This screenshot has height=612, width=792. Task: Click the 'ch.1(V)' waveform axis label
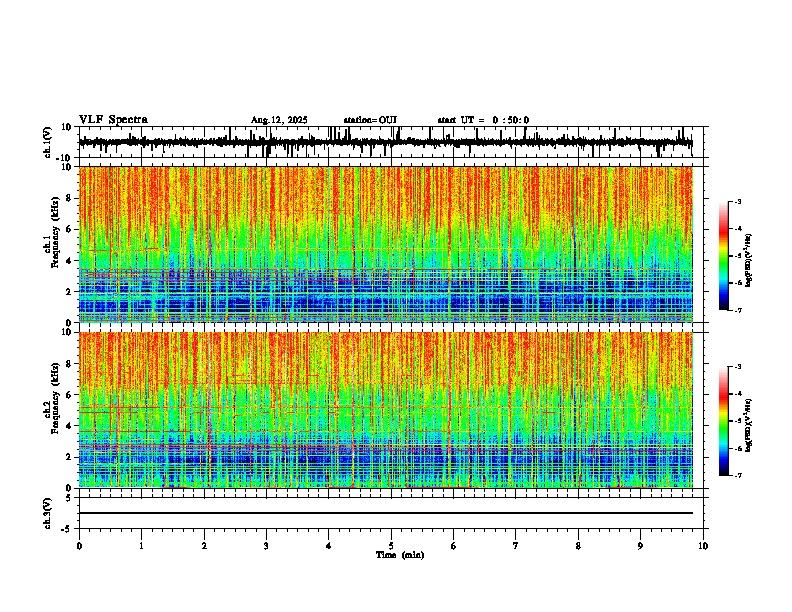coord(48,142)
